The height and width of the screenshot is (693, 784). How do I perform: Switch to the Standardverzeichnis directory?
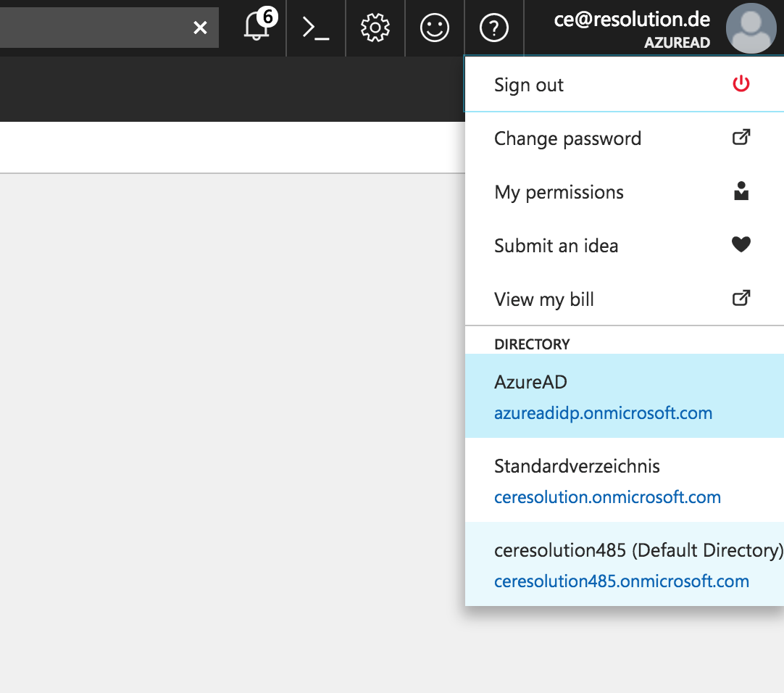click(625, 481)
